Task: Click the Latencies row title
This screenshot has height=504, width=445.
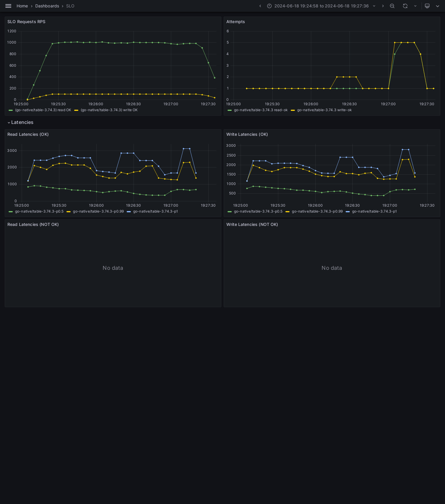Action: (22, 122)
